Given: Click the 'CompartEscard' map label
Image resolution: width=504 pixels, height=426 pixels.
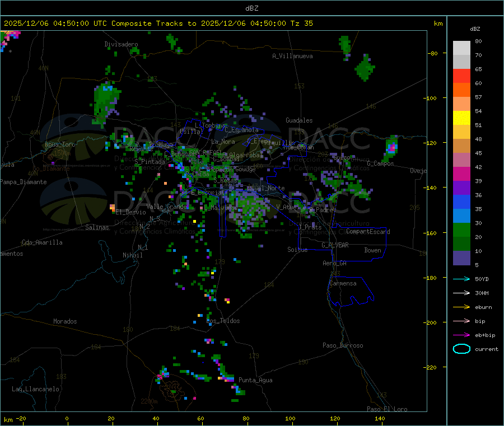Looking at the screenshot, I should tap(368, 232).
